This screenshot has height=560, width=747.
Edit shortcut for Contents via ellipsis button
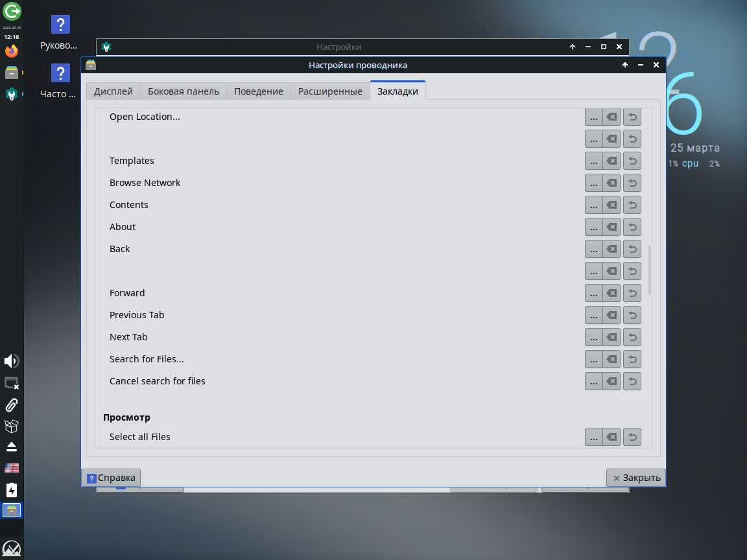(x=593, y=205)
